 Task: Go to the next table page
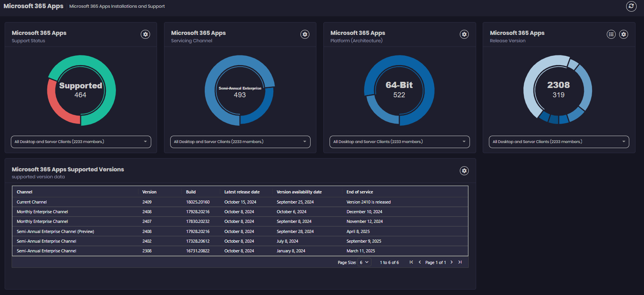click(x=452, y=262)
